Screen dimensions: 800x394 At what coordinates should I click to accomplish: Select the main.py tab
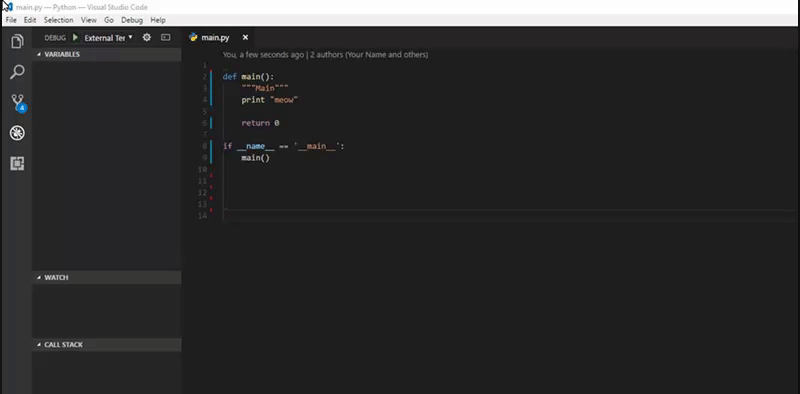click(x=218, y=37)
